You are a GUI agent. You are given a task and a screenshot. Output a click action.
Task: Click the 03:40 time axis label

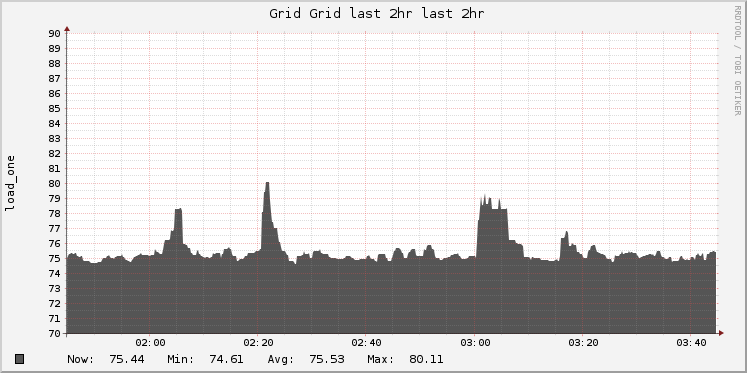(691, 343)
